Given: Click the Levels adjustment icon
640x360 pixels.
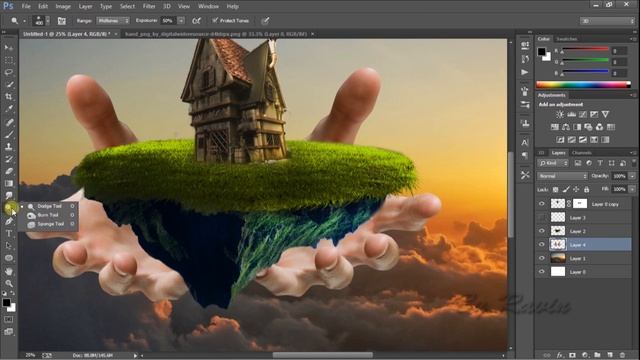Looking at the screenshot, I should click(x=571, y=115).
